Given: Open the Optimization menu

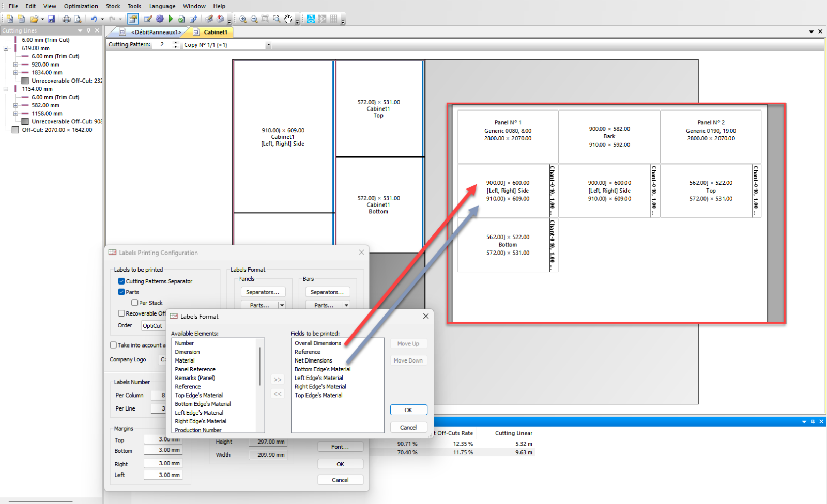Looking at the screenshot, I should [x=81, y=6].
